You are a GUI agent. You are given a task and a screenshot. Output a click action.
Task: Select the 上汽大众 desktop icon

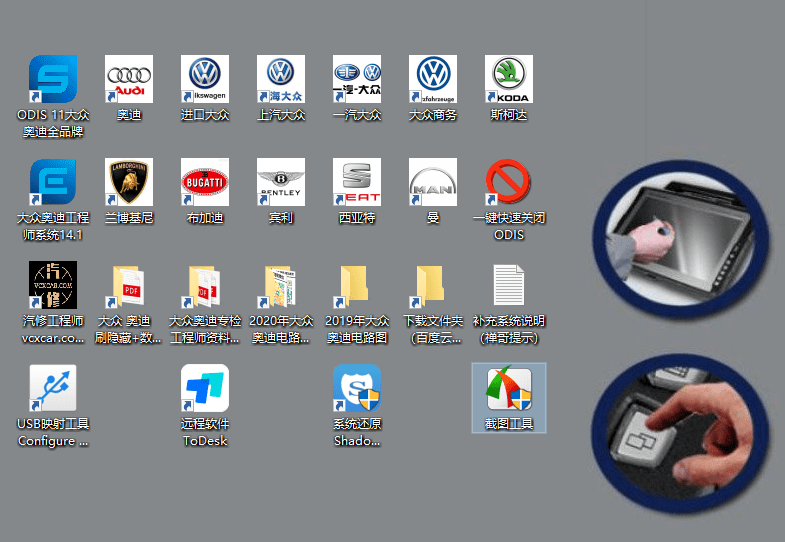click(x=281, y=80)
